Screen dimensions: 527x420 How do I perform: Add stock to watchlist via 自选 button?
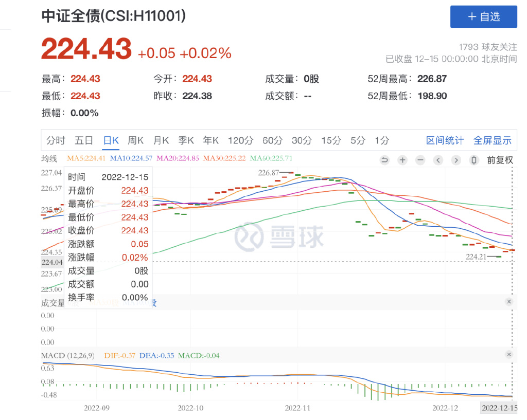pos(483,16)
